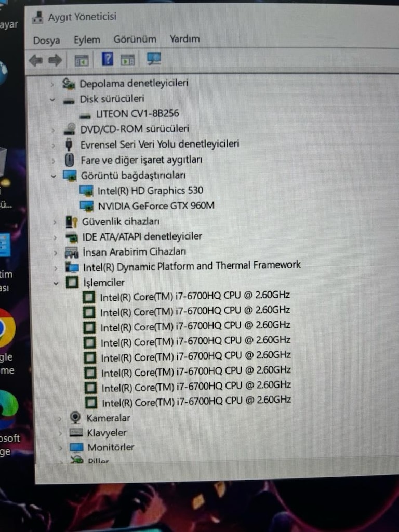Image resolution: width=399 pixels, height=532 pixels.
Task: Click the Görüntü bağdaştırıcıları display icon
Action: click(x=70, y=176)
